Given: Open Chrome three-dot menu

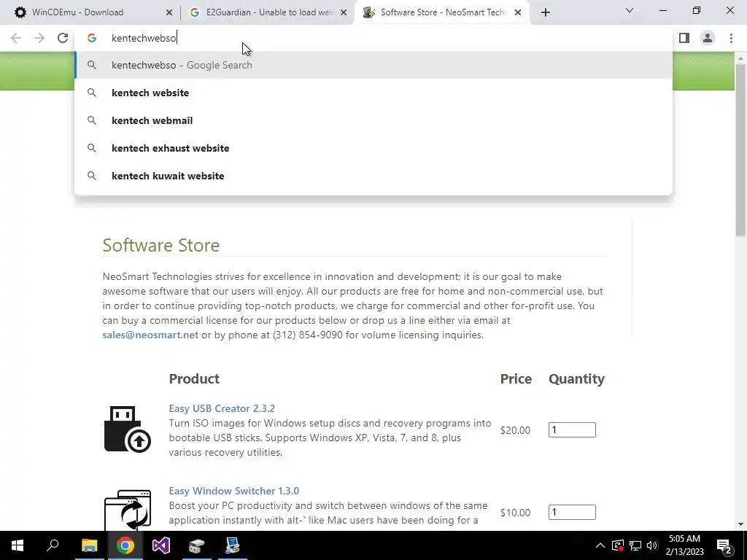Looking at the screenshot, I should click(x=731, y=38).
